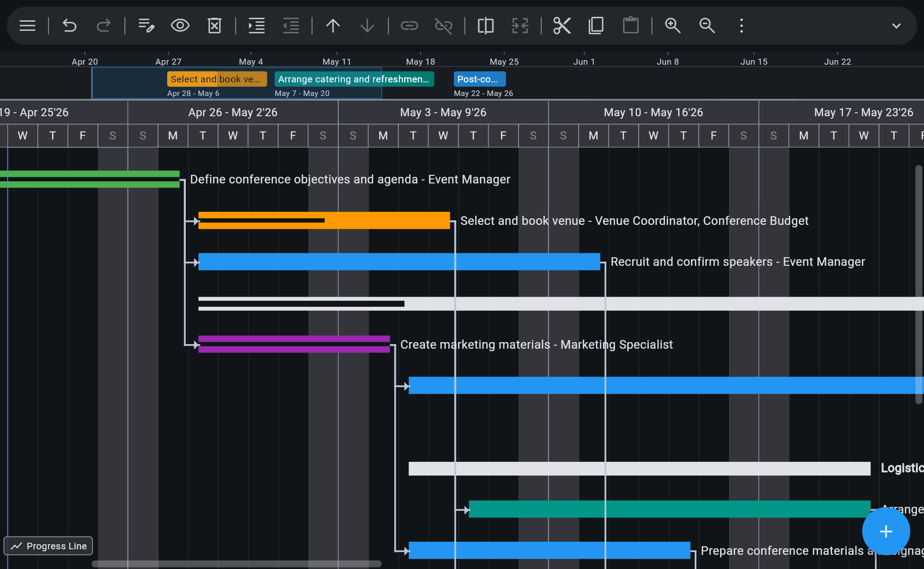
Task: Cut the selected task
Action: [562, 25]
